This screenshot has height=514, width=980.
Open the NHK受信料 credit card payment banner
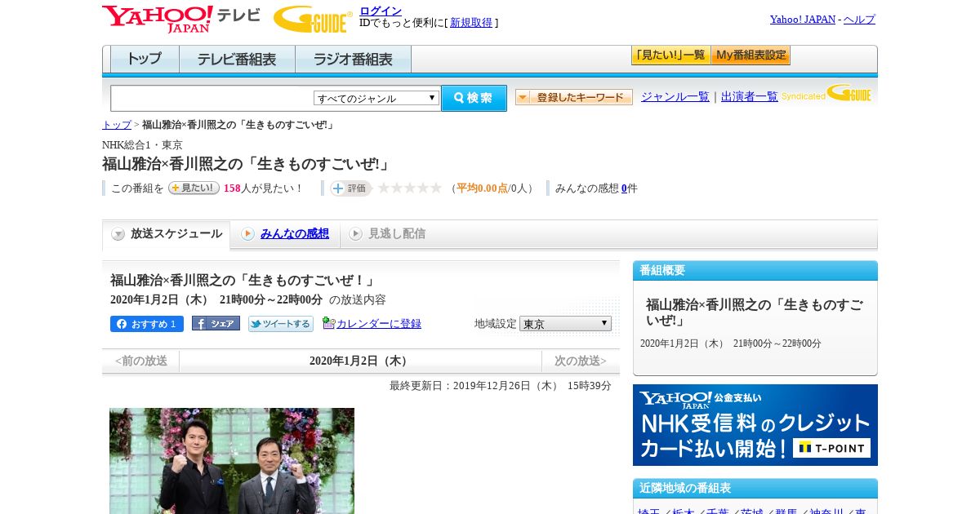[755, 425]
